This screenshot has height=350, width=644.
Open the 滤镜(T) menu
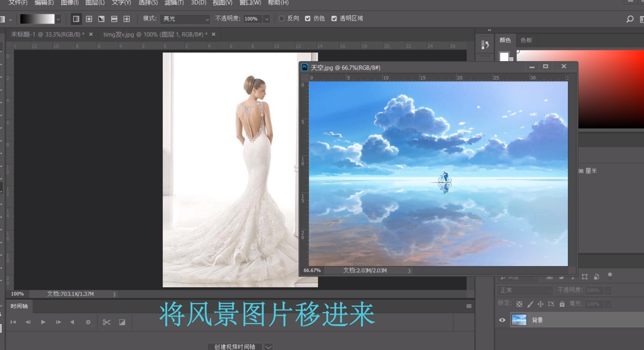coord(174,3)
